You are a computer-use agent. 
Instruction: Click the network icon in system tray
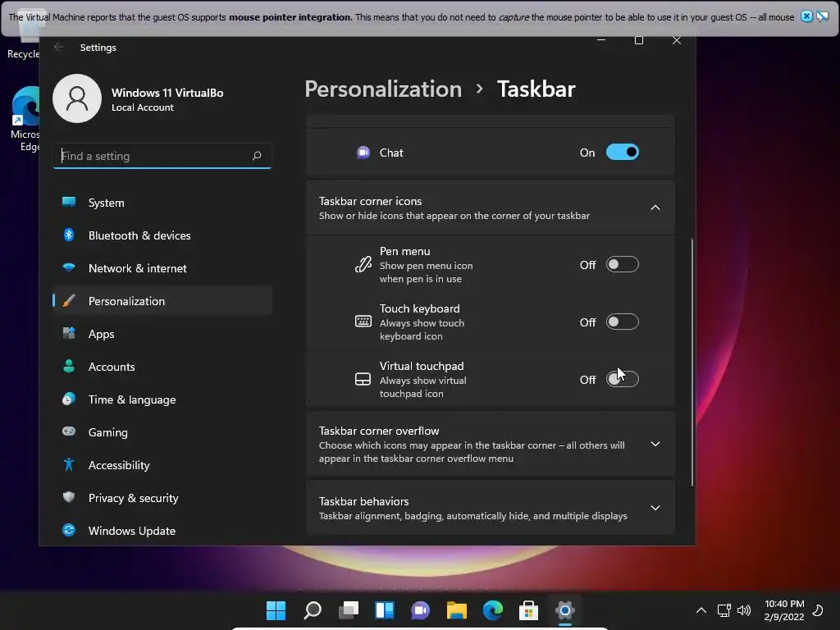(724, 610)
